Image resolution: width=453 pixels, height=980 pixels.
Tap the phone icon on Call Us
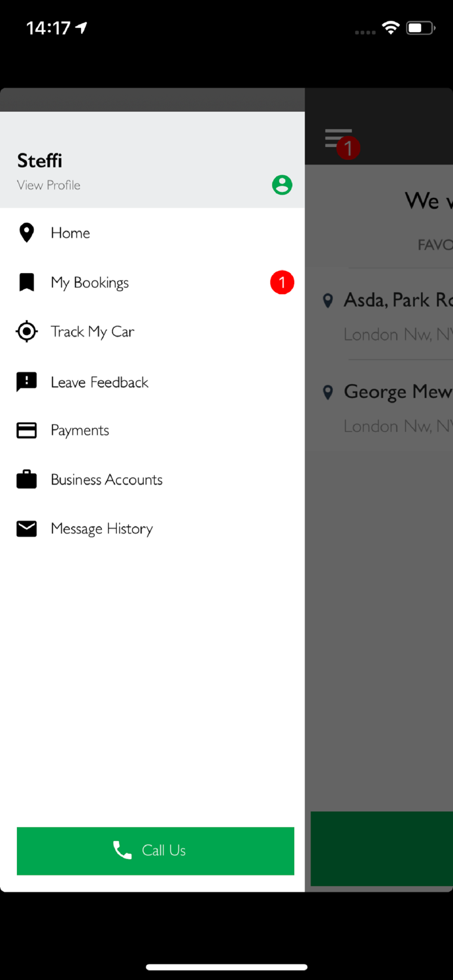coord(122,850)
